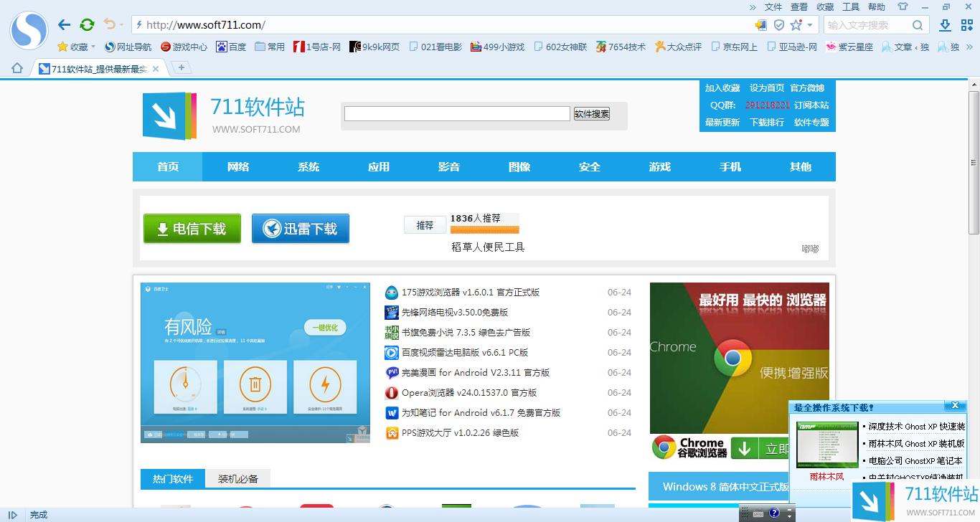The width and height of the screenshot is (980, 522).
Task: Open the 游戏中心 bookmark
Action: pos(184,47)
